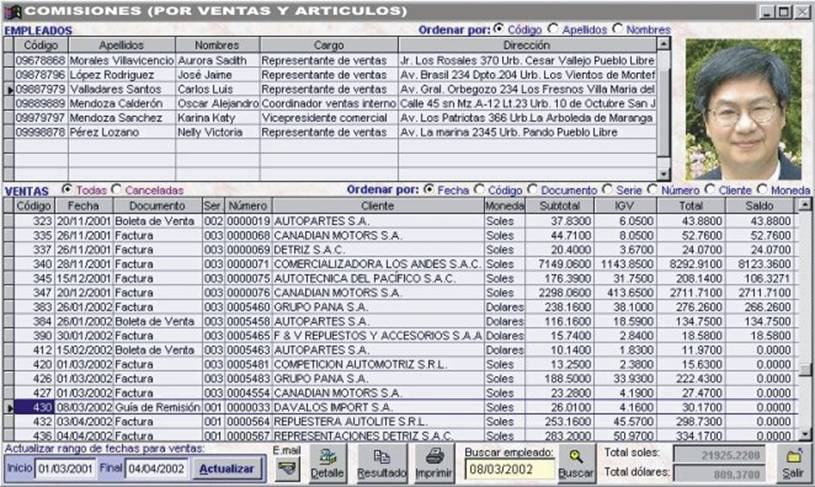Click the Actualizar button
The width and height of the screenshot is (815, 487).
tap(227, 469)
